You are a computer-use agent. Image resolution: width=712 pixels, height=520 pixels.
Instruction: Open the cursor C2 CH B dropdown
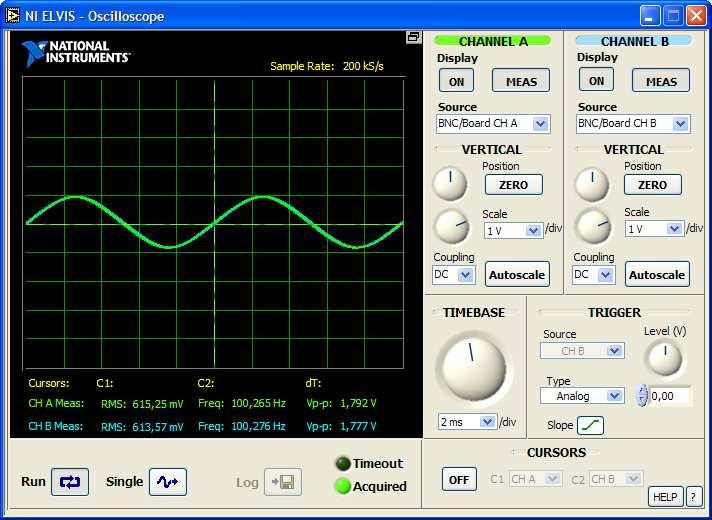(616, 479)
